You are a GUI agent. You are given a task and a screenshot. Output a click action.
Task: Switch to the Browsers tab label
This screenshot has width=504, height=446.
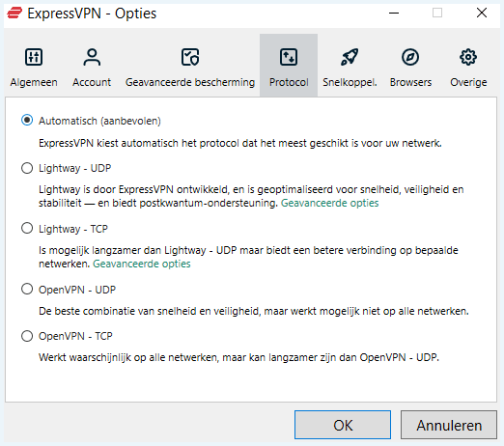pos(410,82)
